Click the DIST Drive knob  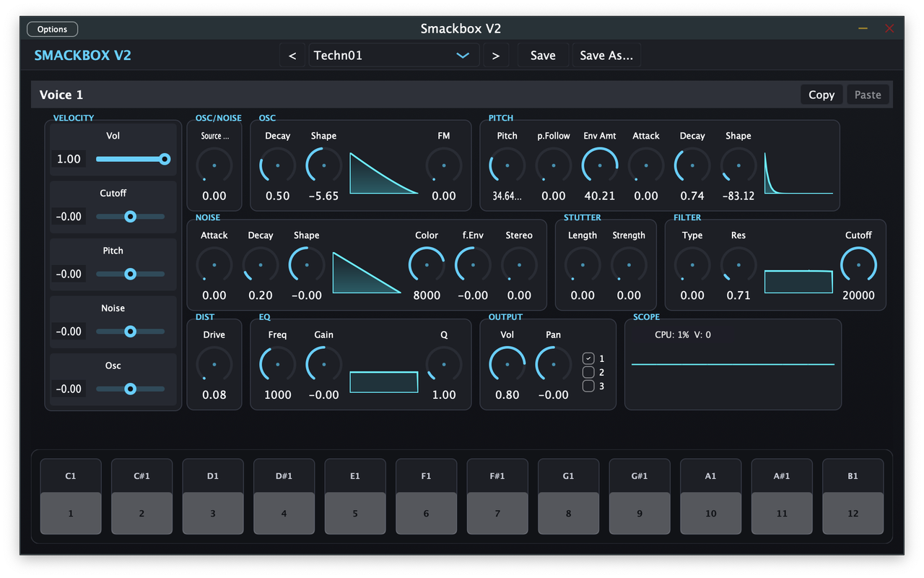tap(214, 364)
